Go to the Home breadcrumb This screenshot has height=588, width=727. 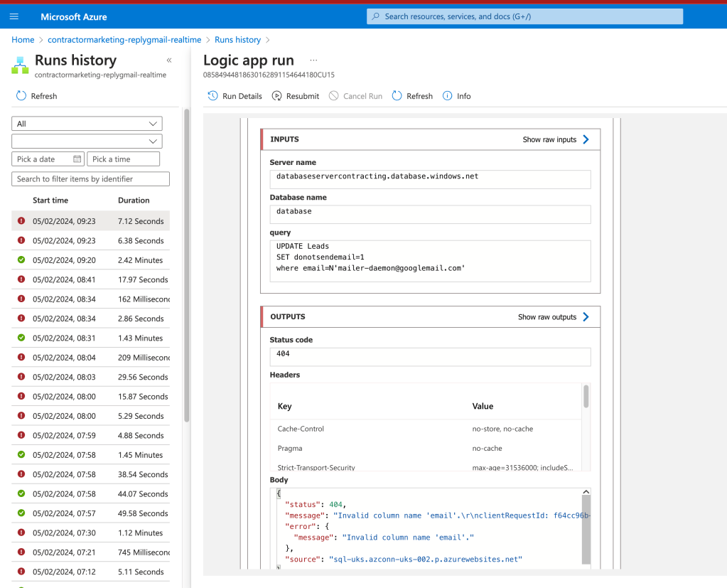pos(23,40)
